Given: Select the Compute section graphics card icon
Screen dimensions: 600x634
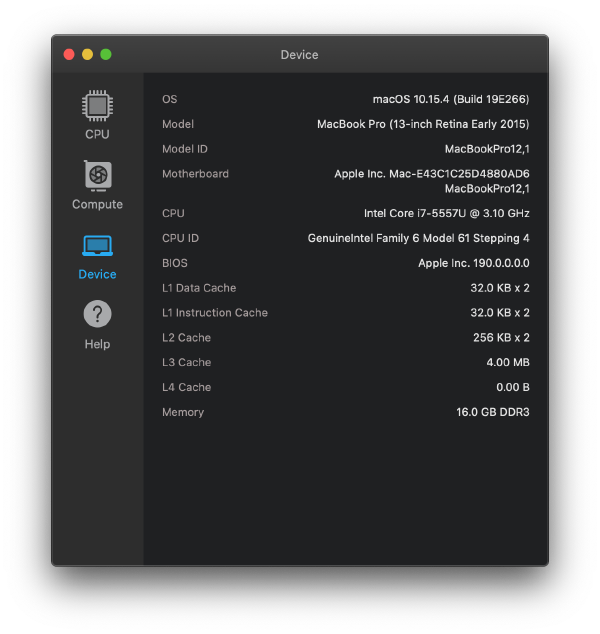Looking at the screenshot, I should 97,175.
